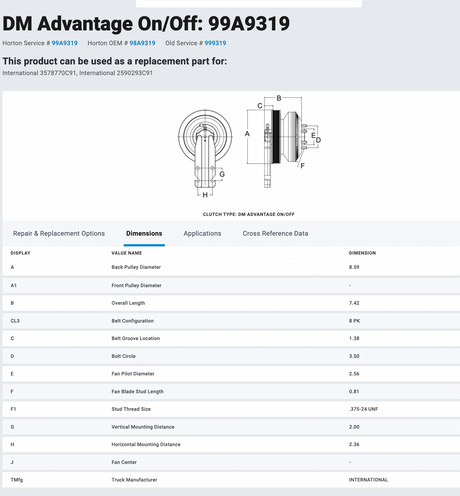The height and width of the screenshot is (496, 460).
Task: Click the Old Service # 999319 link
Action: pos(215,43)
